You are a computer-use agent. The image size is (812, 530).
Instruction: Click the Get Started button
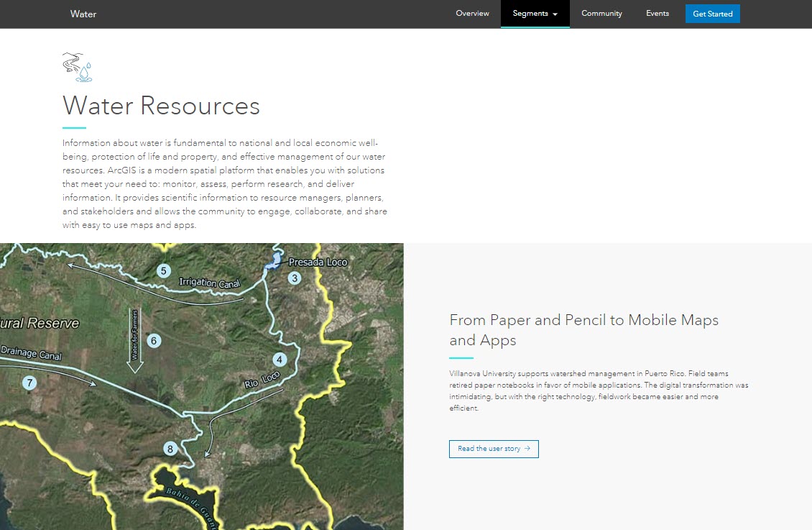click(x=712, y=13)
